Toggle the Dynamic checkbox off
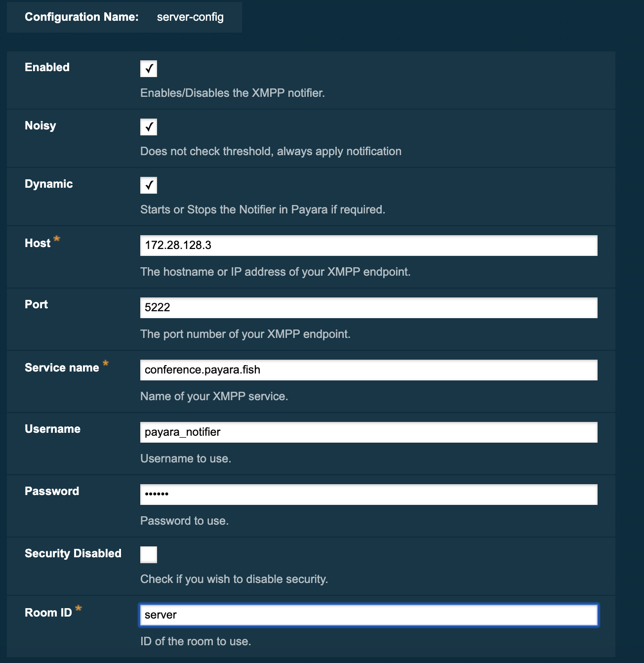 (149, 185)
